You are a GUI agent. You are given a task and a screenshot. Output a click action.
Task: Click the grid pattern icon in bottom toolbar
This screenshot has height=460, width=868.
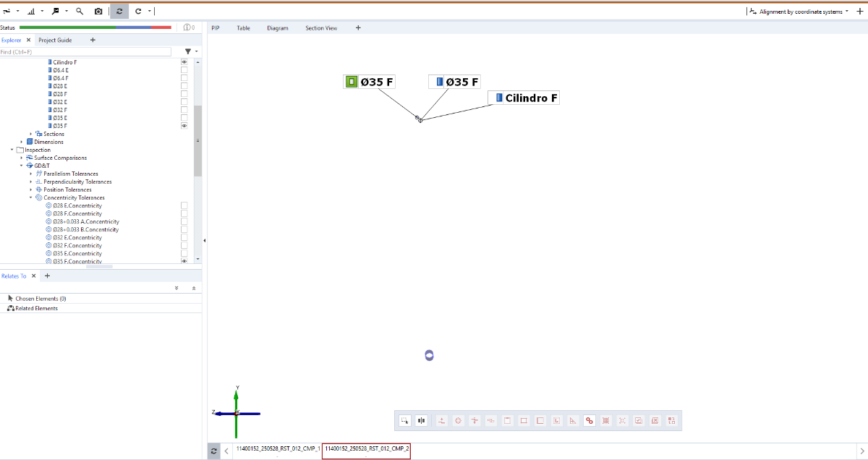coord(606,420)
